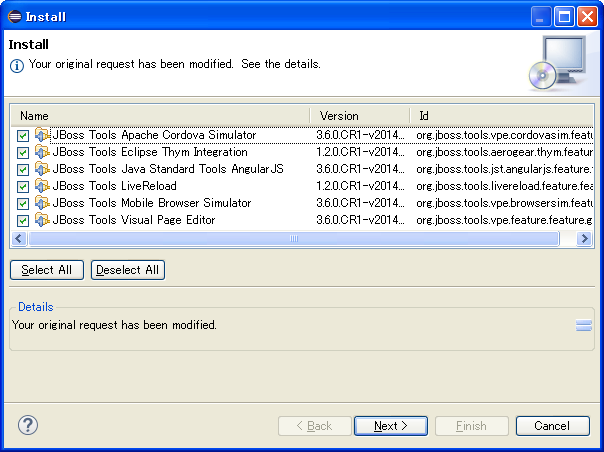The image size is (604, 452).
Task: Click the Select All button
Action: coord(47,270)
